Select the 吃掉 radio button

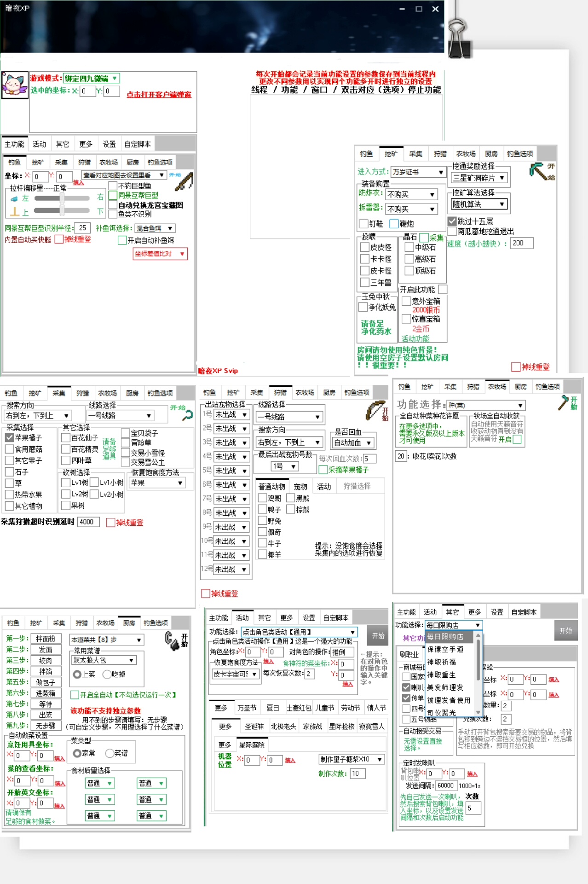(x=107, y=674)
